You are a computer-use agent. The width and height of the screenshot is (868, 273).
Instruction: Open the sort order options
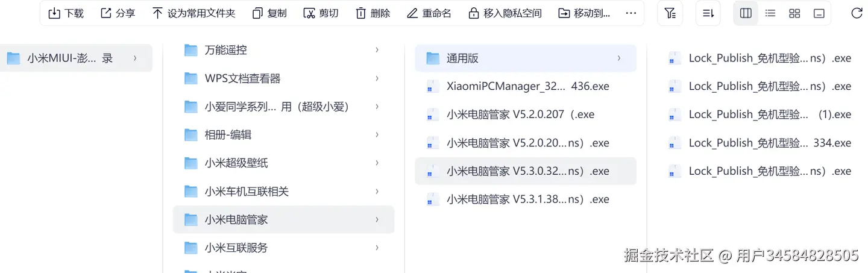pos(708,13)
